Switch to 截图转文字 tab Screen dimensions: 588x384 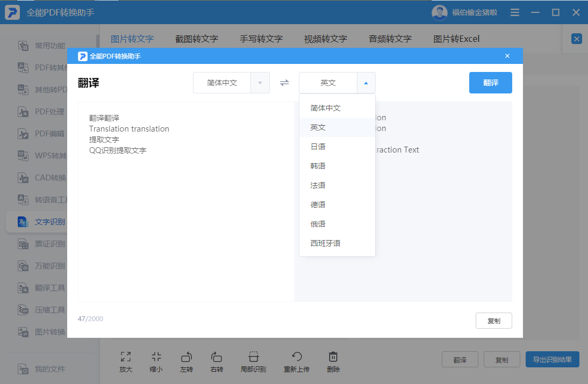point(197,39)
